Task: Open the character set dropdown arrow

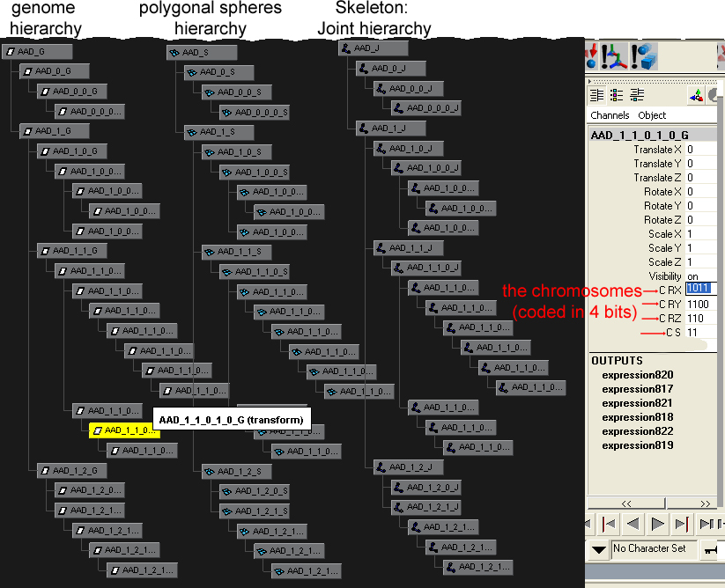Action: pos(598,549)
